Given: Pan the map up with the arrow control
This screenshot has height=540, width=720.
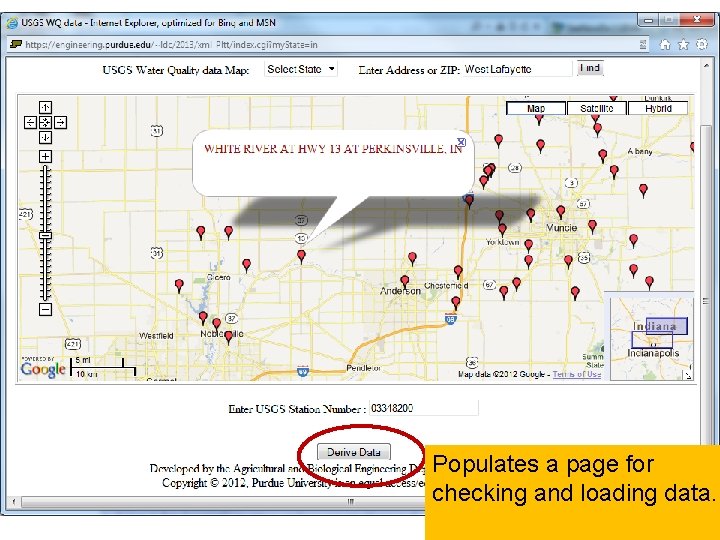Looking at the screenshot, I should [x=45, y=107].
